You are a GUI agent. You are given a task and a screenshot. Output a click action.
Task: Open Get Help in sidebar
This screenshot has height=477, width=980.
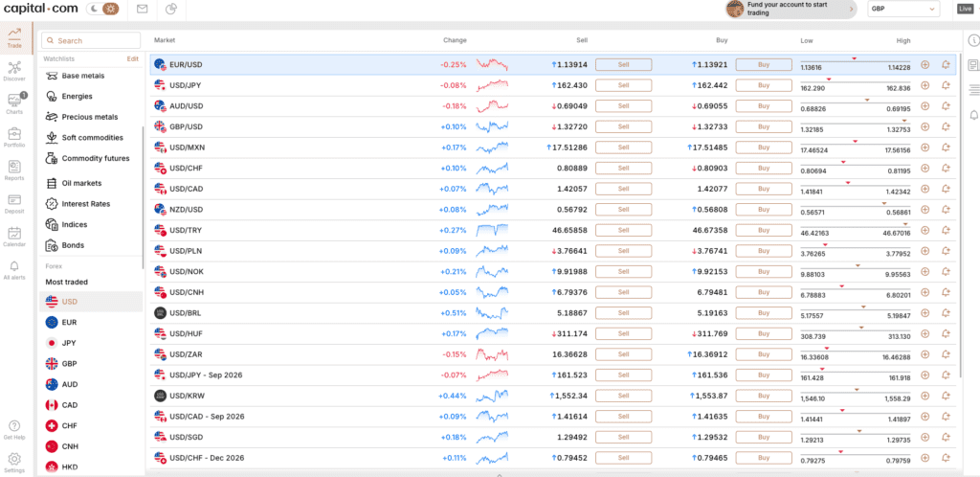(x=14, y=429)
